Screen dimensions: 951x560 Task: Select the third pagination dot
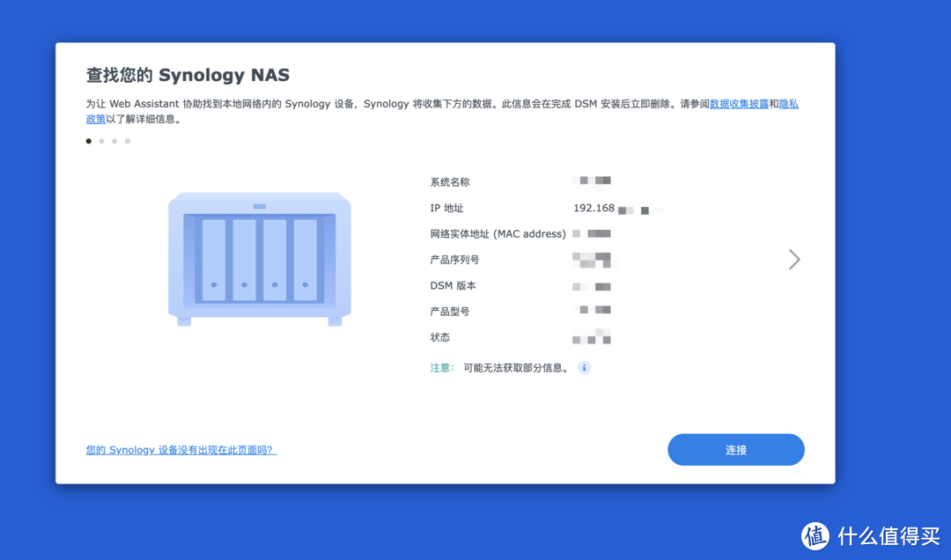[x=114, y=141]
